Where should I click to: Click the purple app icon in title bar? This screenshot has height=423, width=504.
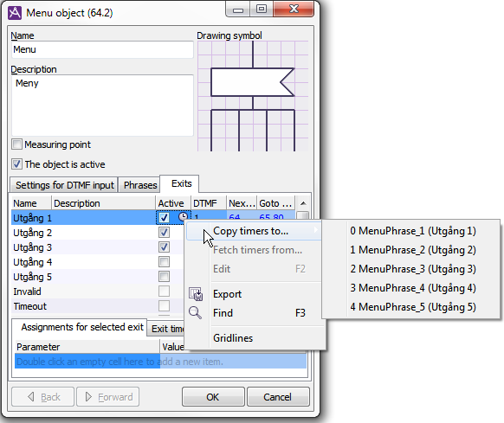[x=15, y=13]
